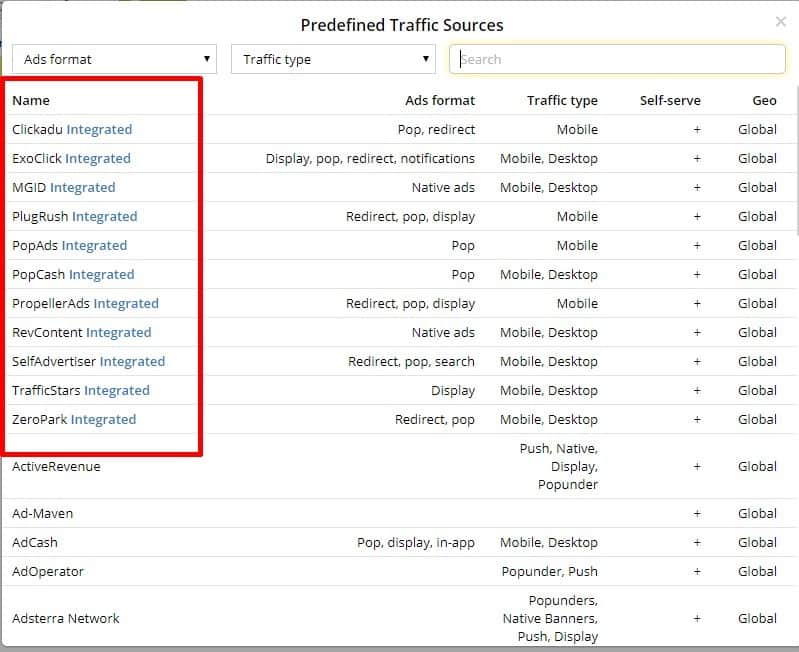799x652 pixels.
Task: Select ZeroPark Integrated traffic source
Action: pos(74,420)
